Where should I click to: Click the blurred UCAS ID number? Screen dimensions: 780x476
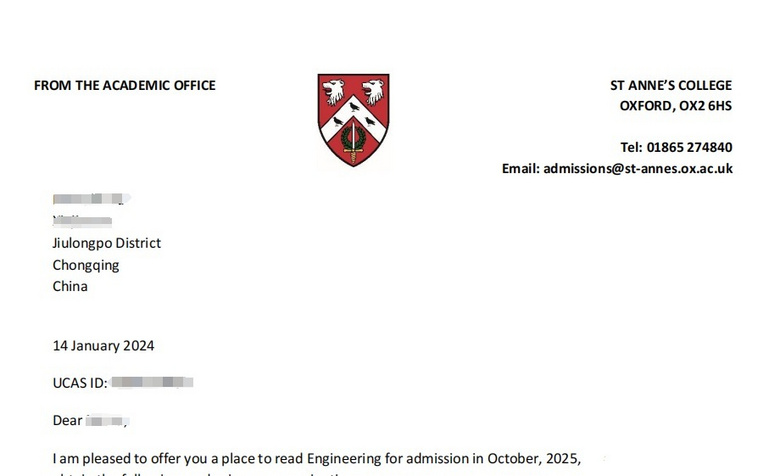[152, 382]
